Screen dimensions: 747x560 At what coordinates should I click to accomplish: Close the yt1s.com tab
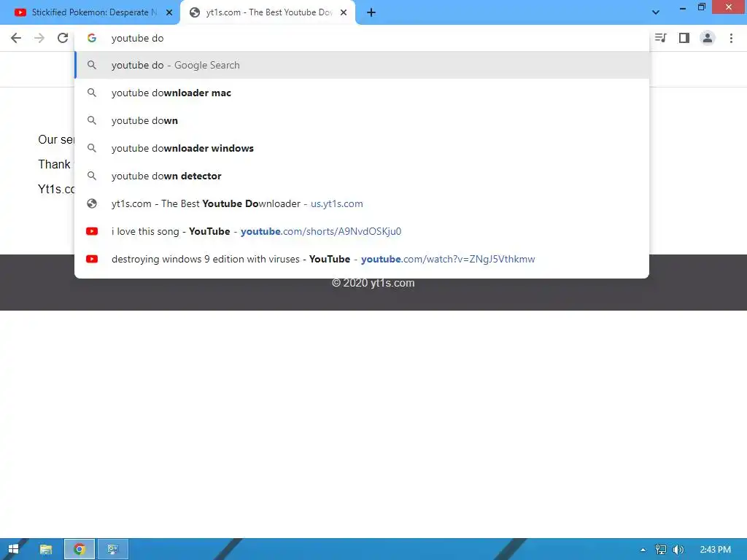344,13
